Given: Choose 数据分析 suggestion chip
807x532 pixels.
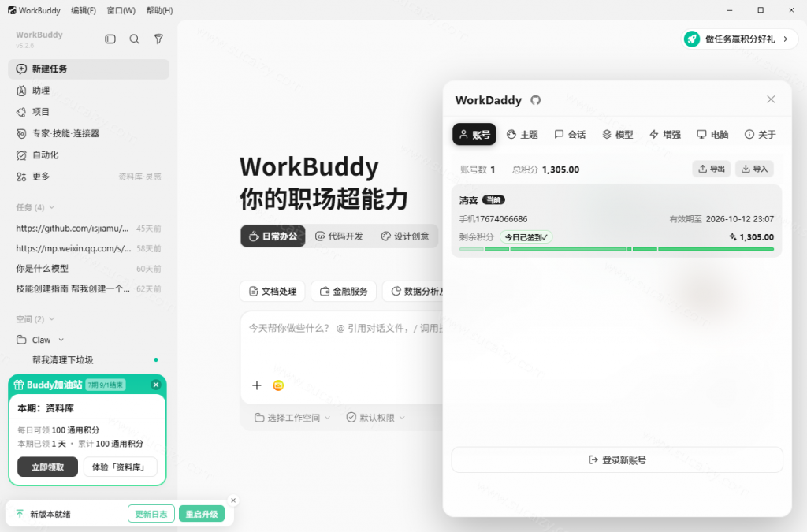Looking at the screenshot, I should [x=413, y=291].
